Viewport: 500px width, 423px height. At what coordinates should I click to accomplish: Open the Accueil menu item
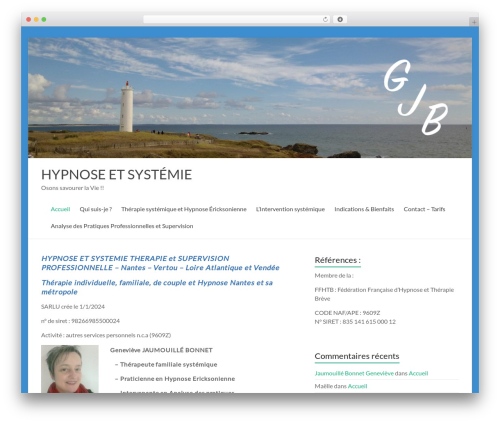click(60, 209)
